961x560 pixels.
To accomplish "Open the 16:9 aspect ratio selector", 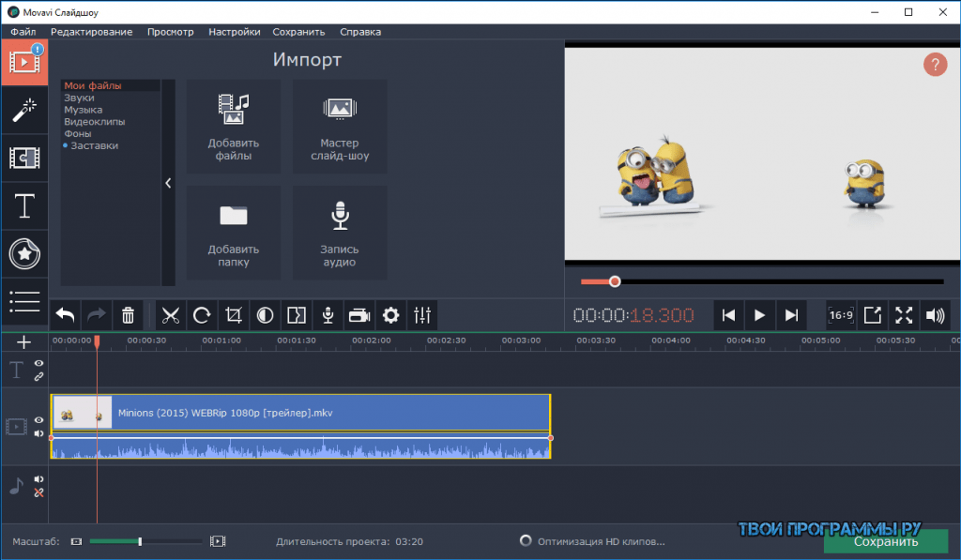I will (x=841, y=315).
